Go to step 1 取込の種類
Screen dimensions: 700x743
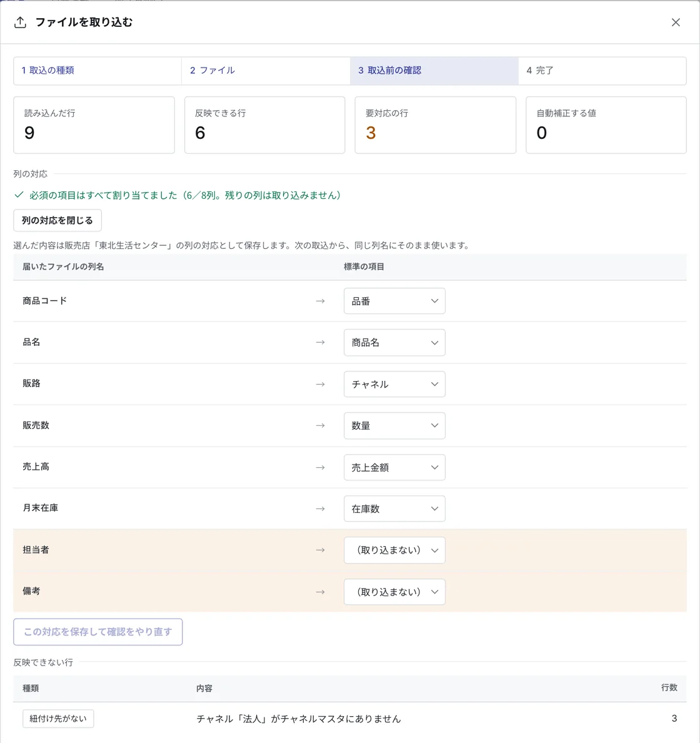tap(97, 71)
